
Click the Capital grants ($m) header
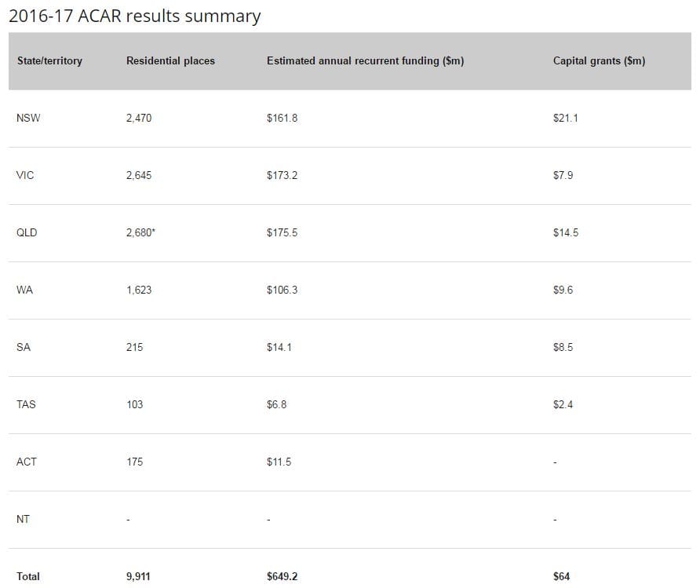599,60
